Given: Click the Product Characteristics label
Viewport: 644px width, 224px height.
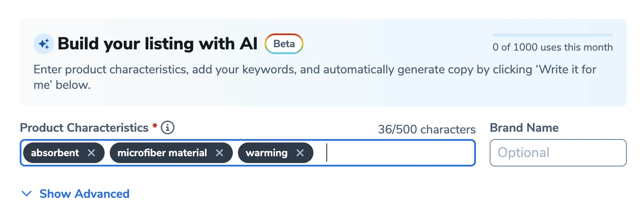Looking at the screenshot, I should pos(84,128).
